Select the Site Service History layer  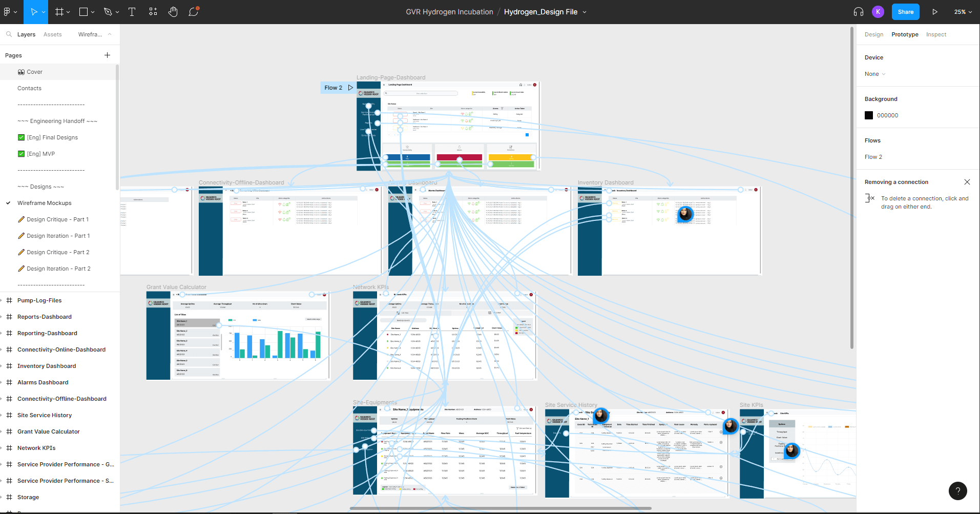point(45,415)
